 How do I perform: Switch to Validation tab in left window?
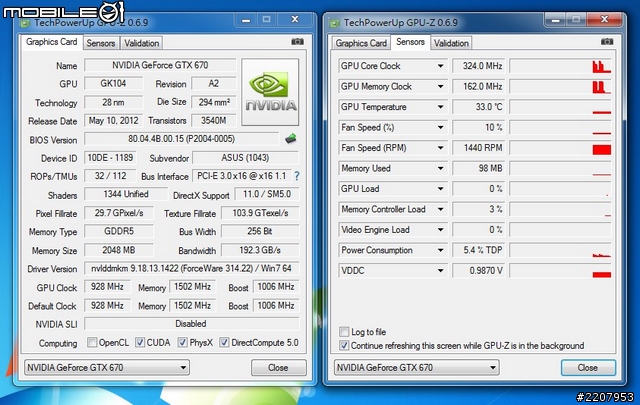tap(142, 43)
